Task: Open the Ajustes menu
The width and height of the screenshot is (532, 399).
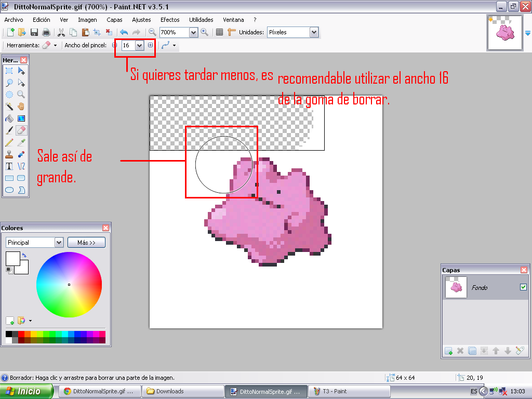Action: point(141,20)
